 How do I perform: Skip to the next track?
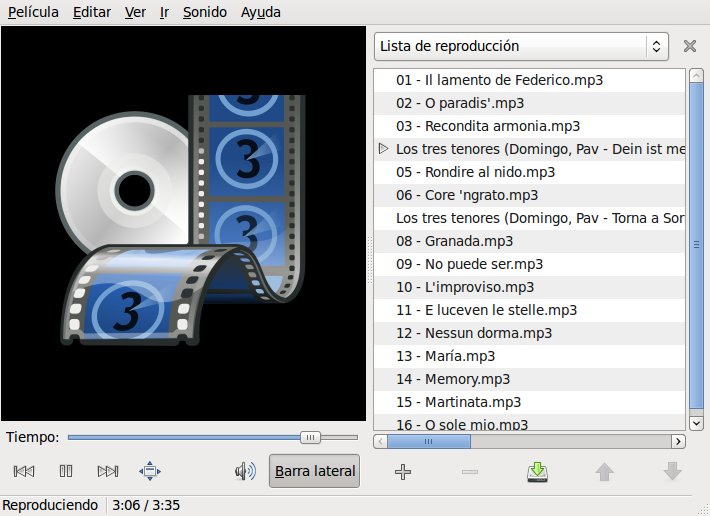[x=108, y=471]
